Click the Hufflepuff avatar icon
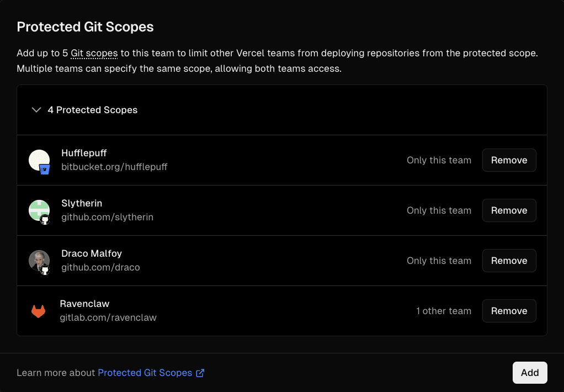The height and width of the screenshot is (392, 564). point(38,160)
